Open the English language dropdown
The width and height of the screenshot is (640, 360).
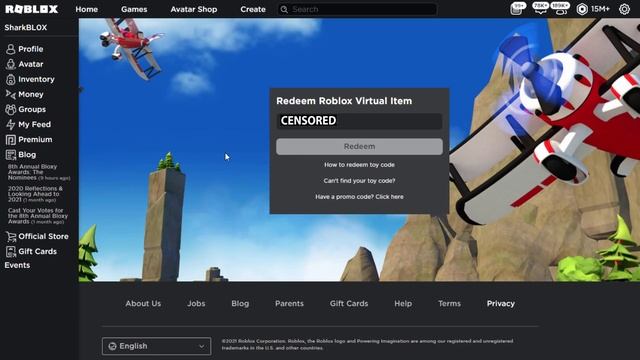(156, 346)
